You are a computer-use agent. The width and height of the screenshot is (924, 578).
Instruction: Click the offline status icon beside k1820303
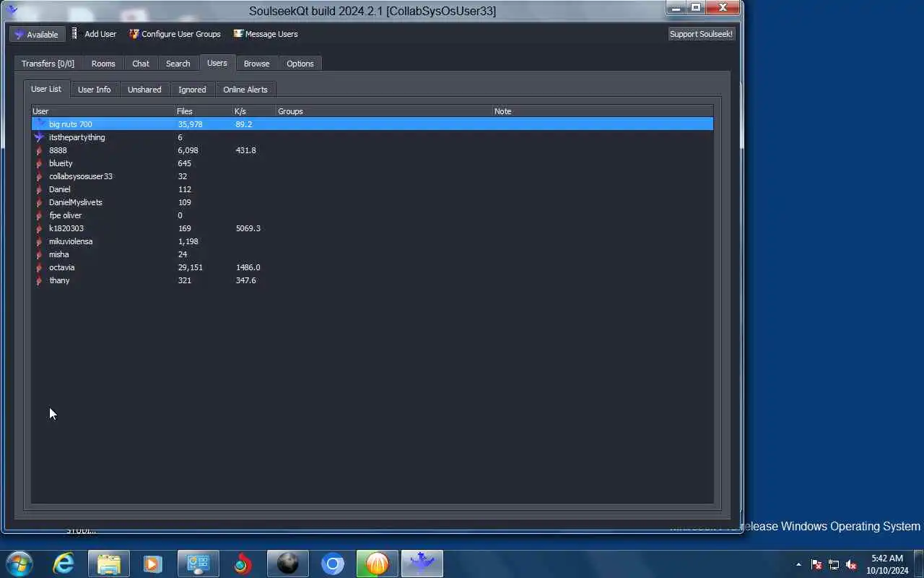coord(40,228)
